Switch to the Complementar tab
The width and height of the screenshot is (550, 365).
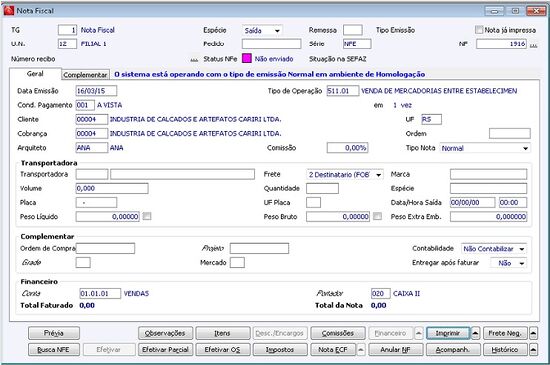[x=85, y=75]
